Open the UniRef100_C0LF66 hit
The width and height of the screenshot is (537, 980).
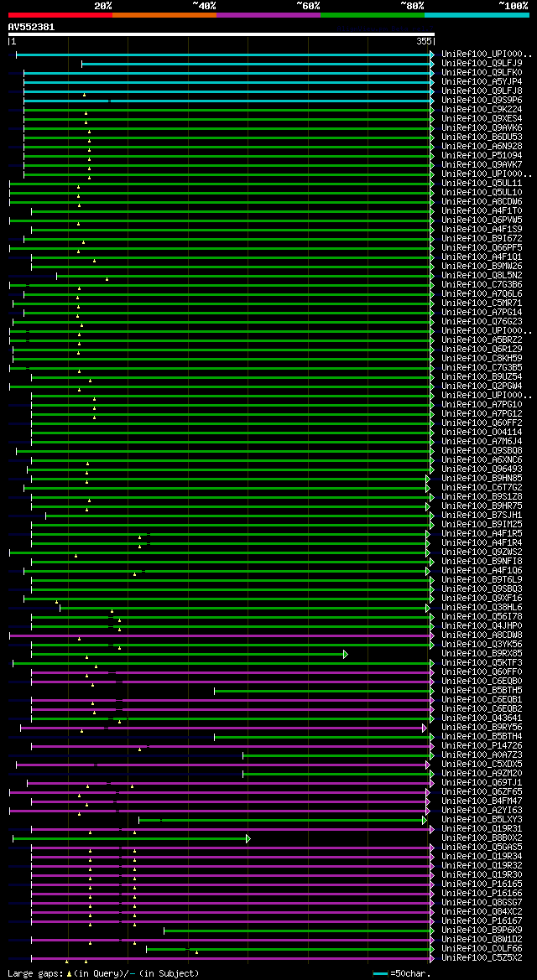point(482,949)
